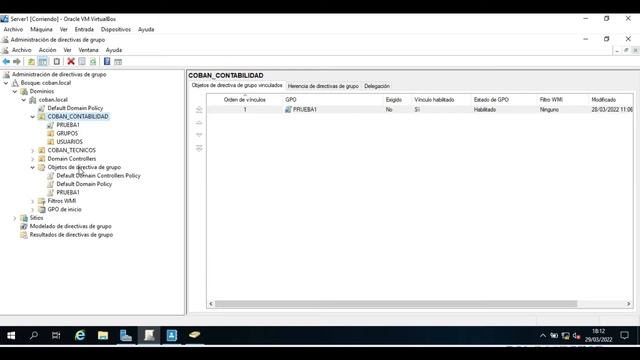The height and width of the screenshot is (360, 640).
Task: Click the Up one level folder icon
Action: pos(31,62)
